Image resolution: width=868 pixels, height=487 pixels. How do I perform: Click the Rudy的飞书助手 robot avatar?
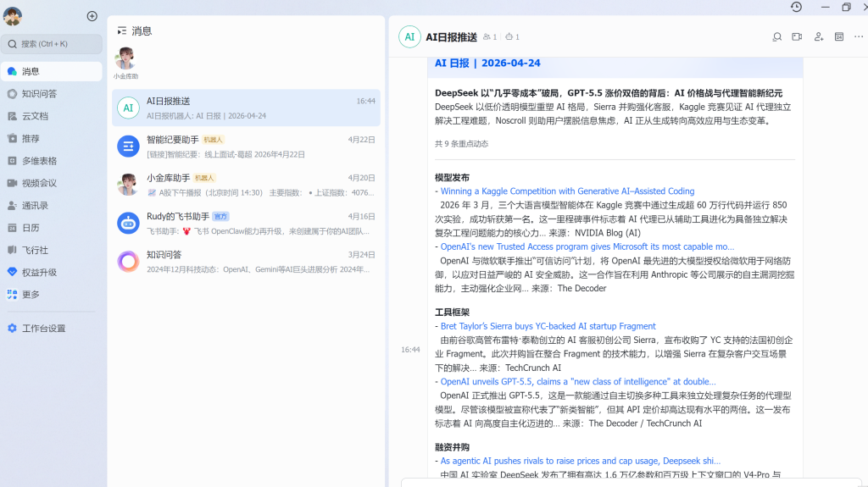coord(128,224)
